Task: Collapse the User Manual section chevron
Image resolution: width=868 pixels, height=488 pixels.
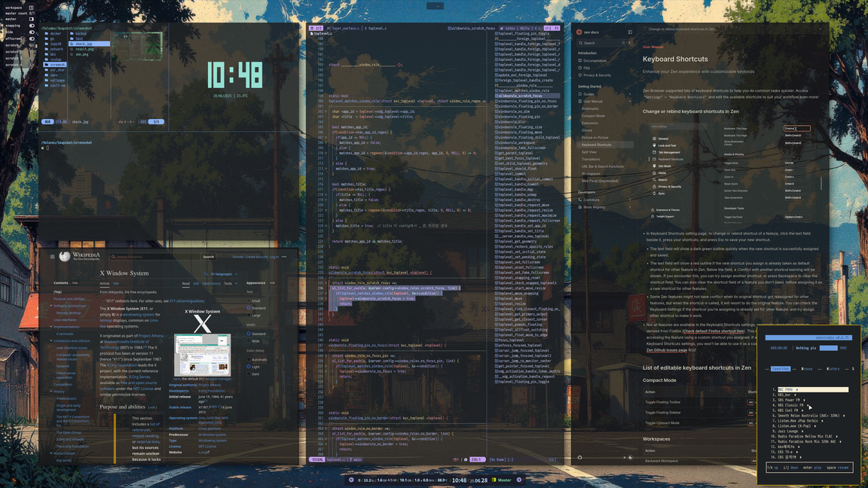Action: coord(629,101)
